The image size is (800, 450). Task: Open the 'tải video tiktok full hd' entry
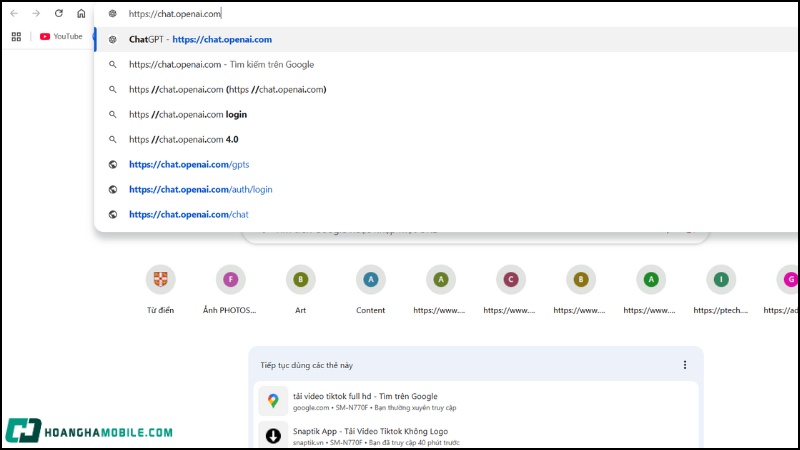click(x=365, y=397)
